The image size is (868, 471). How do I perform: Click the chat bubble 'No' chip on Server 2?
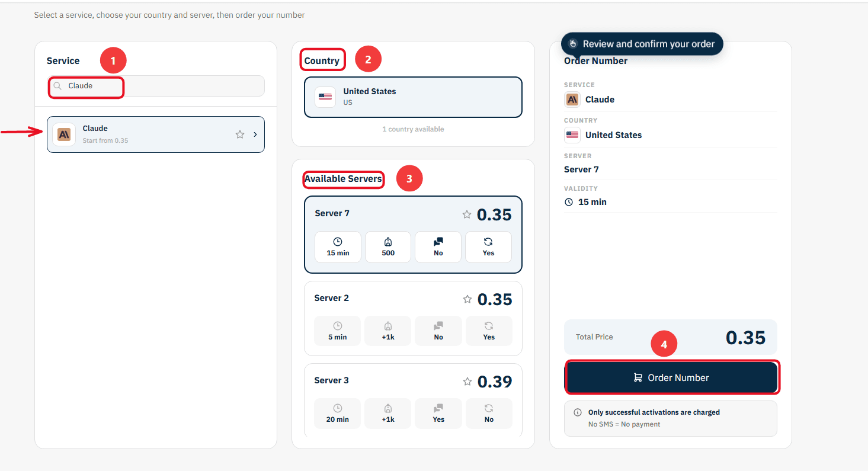pos(438,331)
